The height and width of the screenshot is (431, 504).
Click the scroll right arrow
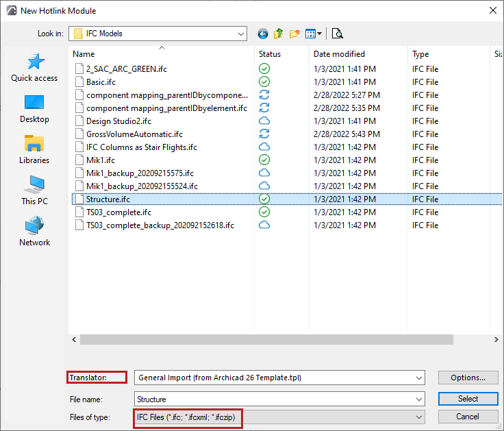coord(496,340)
